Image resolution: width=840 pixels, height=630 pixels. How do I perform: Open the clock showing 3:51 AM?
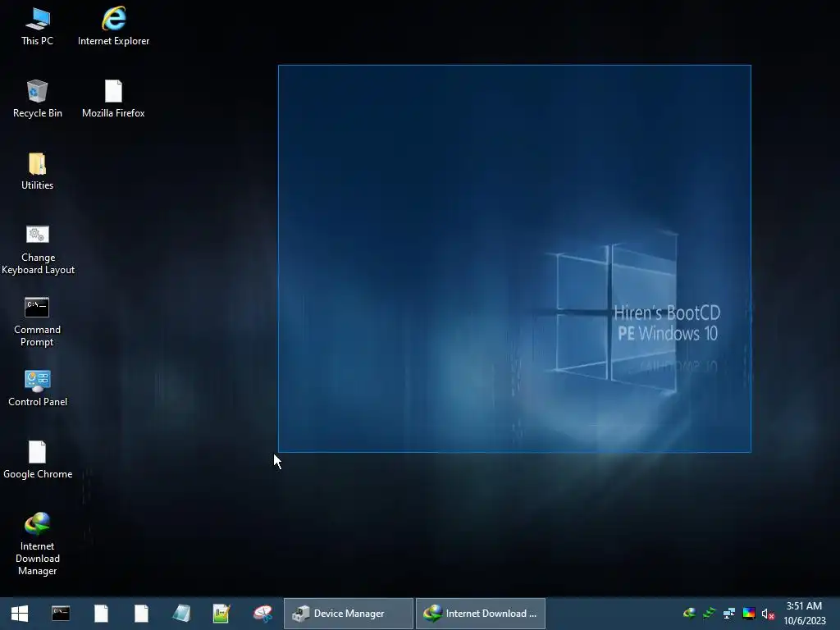[x=804, y=614]
